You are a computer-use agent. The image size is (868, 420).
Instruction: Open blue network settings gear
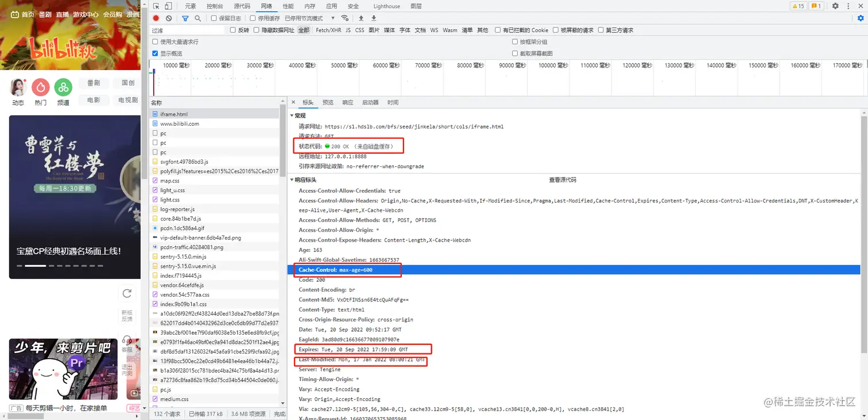[x=861, y=18]
